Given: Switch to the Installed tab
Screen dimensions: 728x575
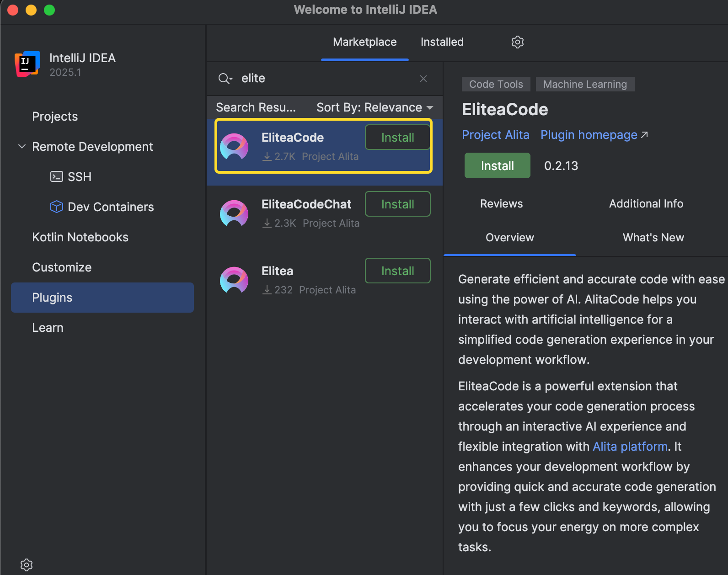Looking at the screenshot, I should 442,42.
